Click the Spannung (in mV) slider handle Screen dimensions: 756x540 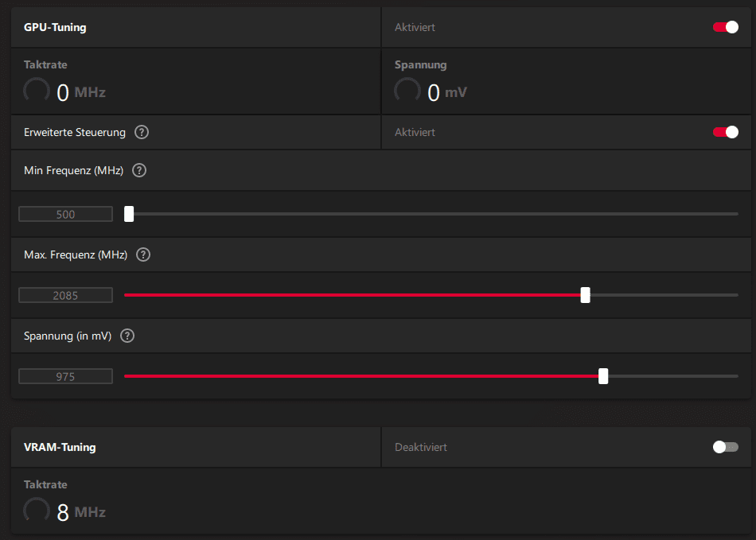pos(603,376)
